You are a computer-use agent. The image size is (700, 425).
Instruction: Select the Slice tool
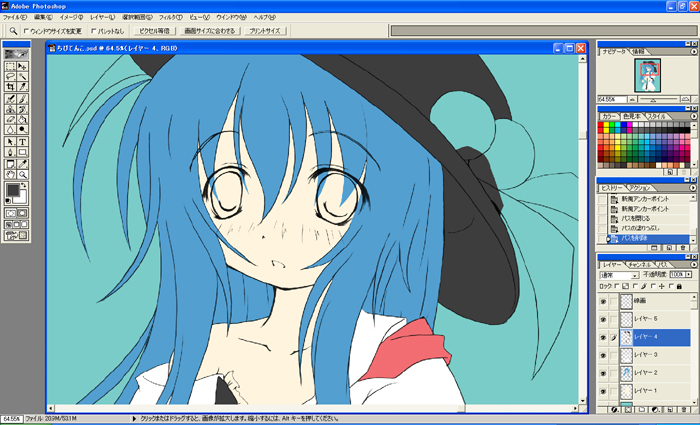pos(22,86)
